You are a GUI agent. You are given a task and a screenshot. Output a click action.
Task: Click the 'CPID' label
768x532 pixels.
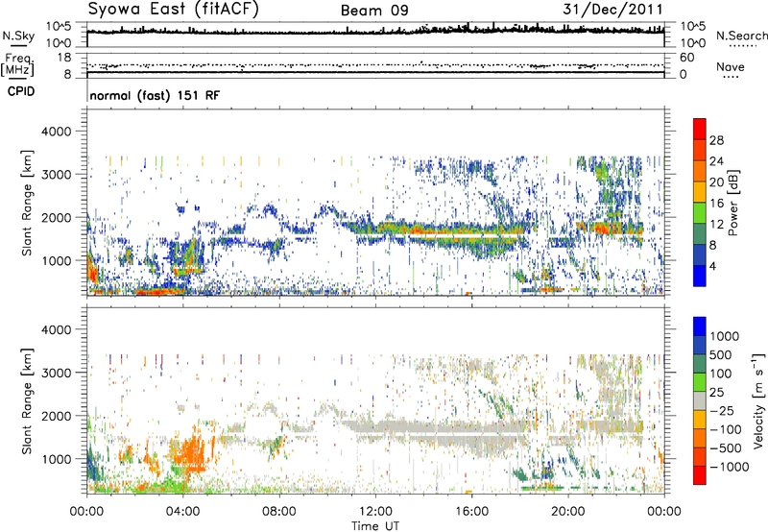coord(21,91)
